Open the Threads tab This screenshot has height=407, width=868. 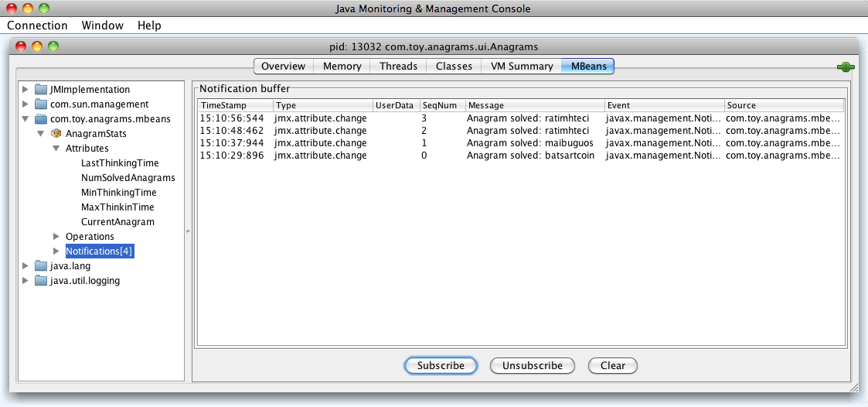[x=398, y=67]
